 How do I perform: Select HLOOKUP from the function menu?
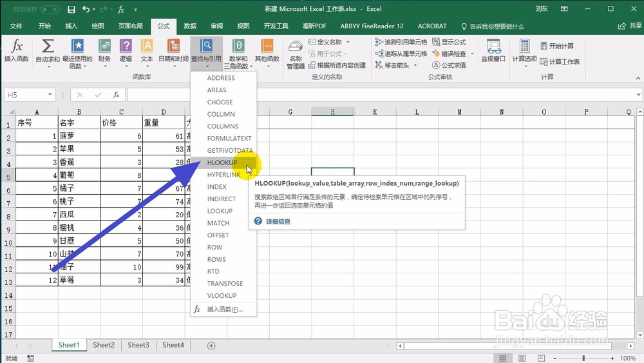tap(224, 162)
